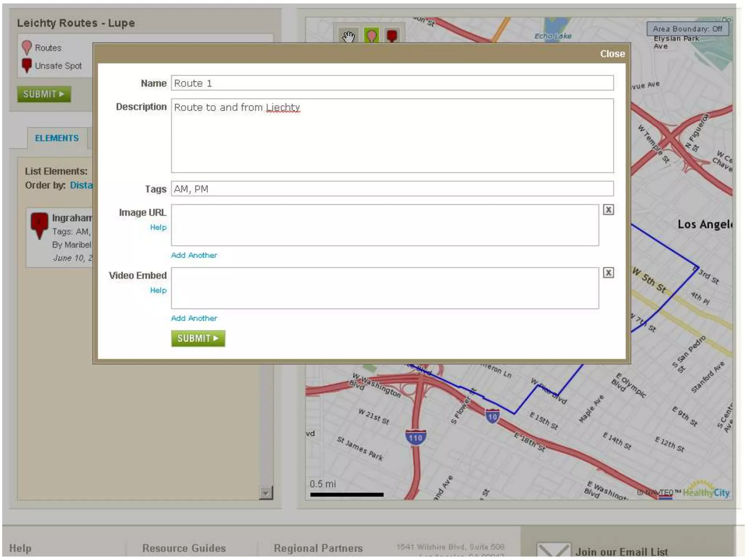The height and width of the screenshot is (560, 747).
Task: Toggle the Area Boundary Off button
Action: (x=687, y=29)
